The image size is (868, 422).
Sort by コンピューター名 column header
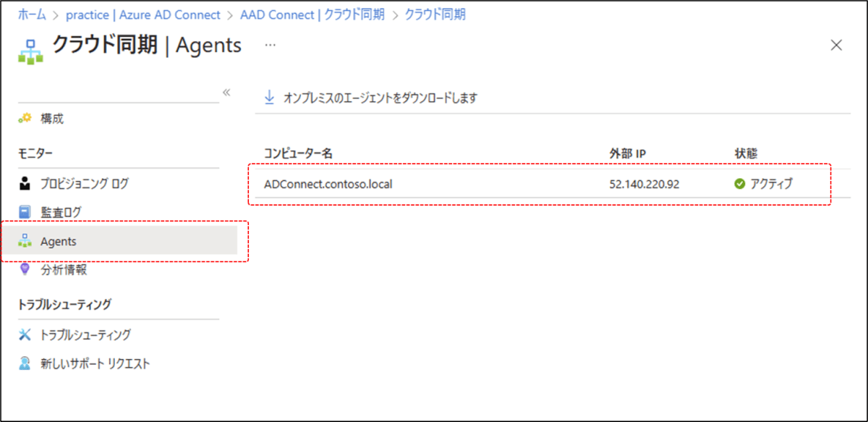298,153
